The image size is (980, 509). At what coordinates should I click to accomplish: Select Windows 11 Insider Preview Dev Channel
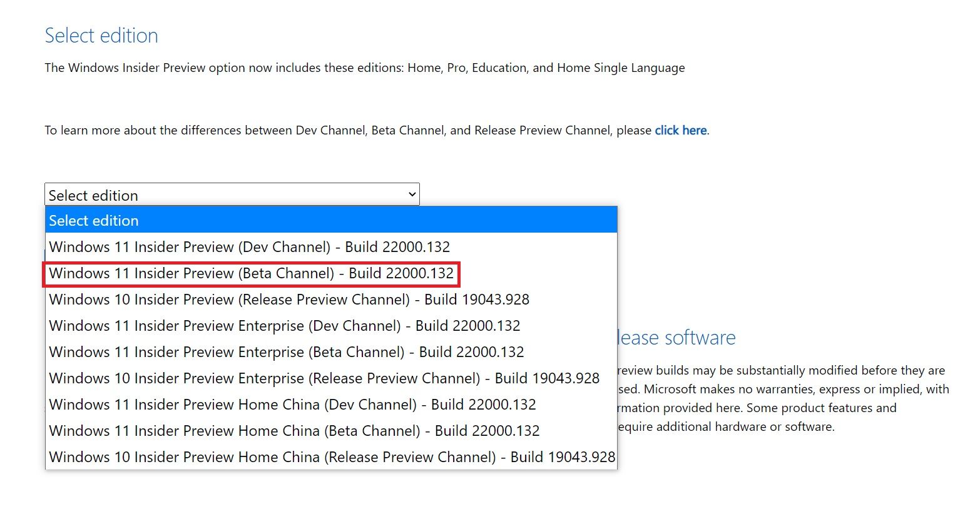tap(249, 246)
